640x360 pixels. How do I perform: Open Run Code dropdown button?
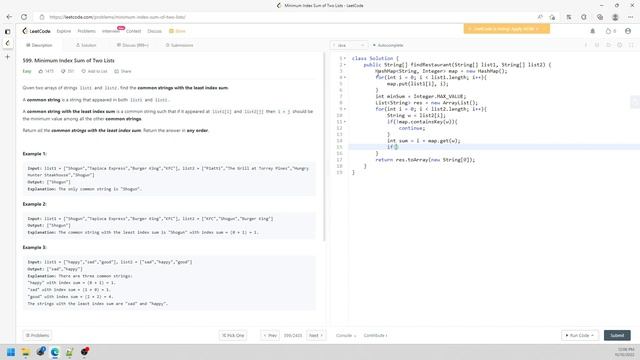[580, 336]
